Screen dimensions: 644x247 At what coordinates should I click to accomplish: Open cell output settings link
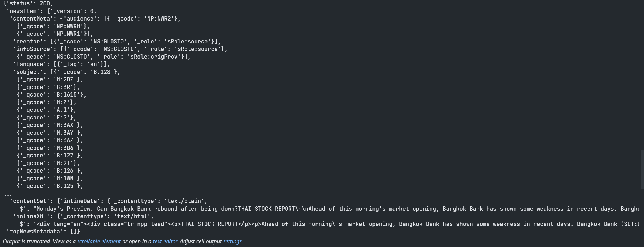click(232, 241)
